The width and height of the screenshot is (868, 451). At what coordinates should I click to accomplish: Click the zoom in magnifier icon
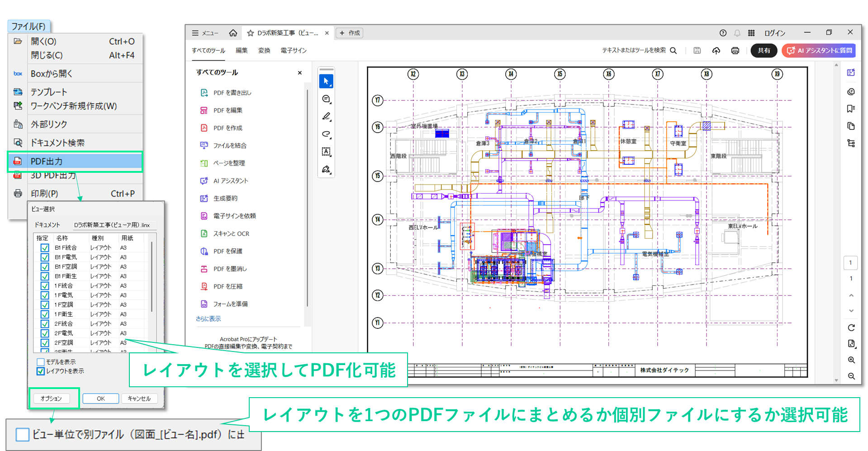click(x=851, y=360)
